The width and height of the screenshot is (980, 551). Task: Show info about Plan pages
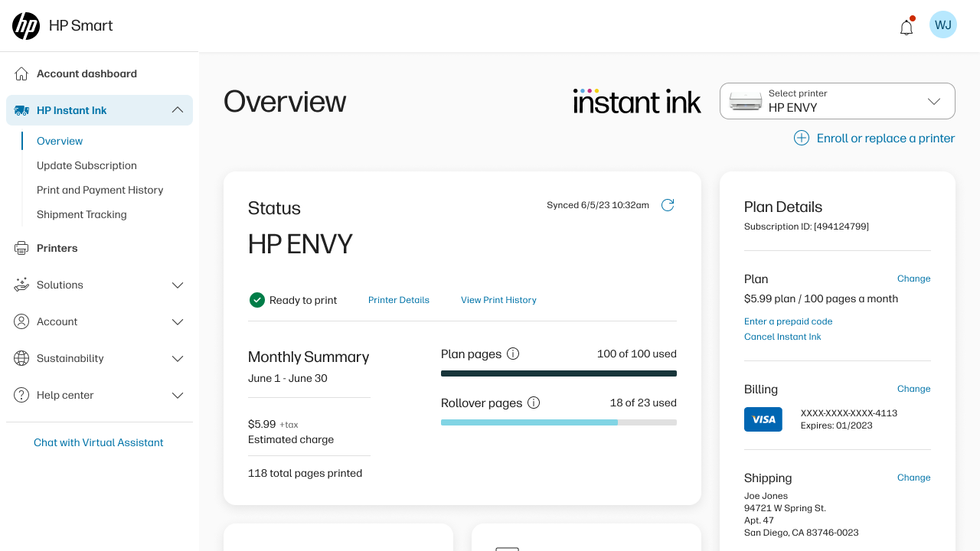pos(513,354)
